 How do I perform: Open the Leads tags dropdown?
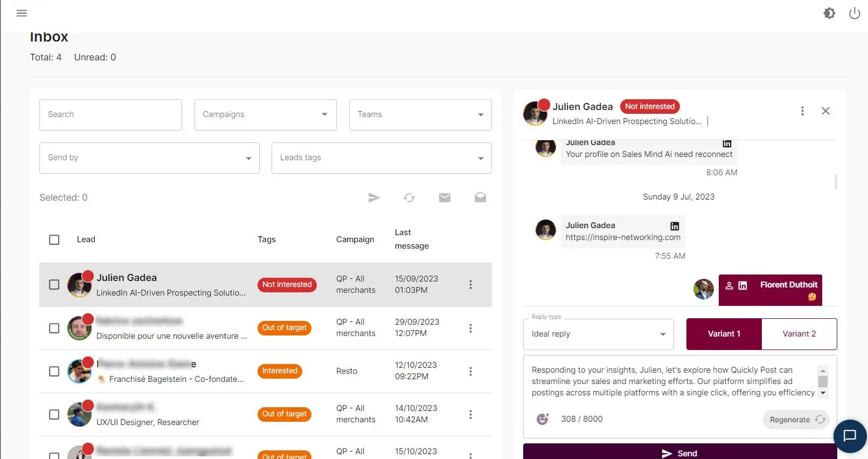point(381,157)
